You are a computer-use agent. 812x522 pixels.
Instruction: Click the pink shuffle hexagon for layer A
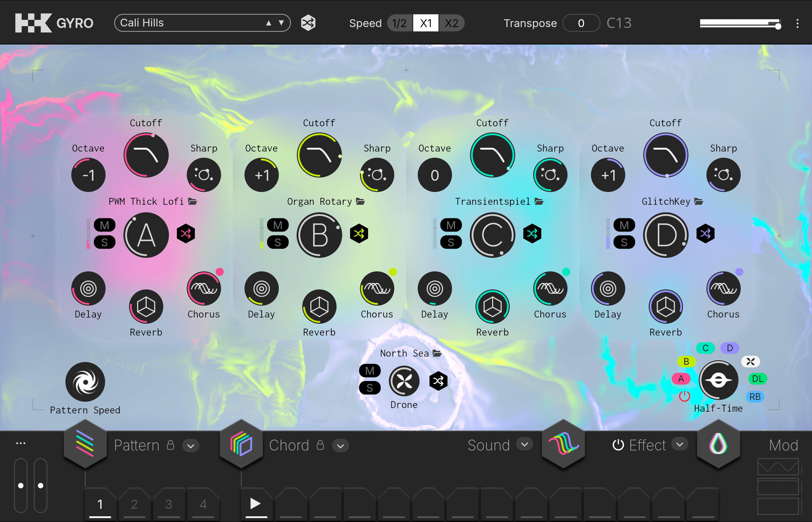pyautogui.click(x=186, y=234)
